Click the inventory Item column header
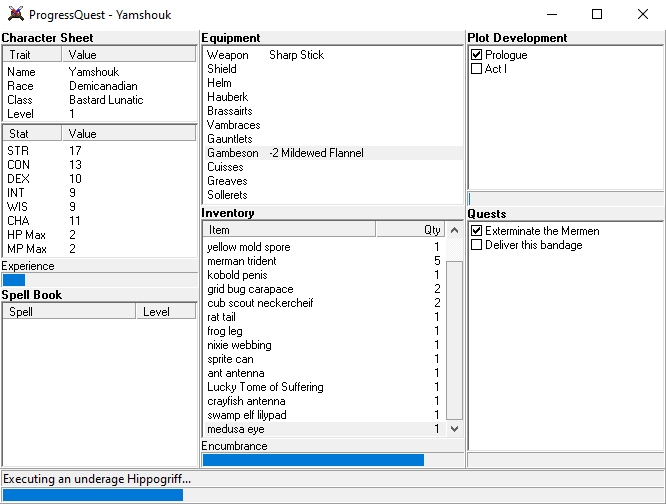 [x=289, y=230]
